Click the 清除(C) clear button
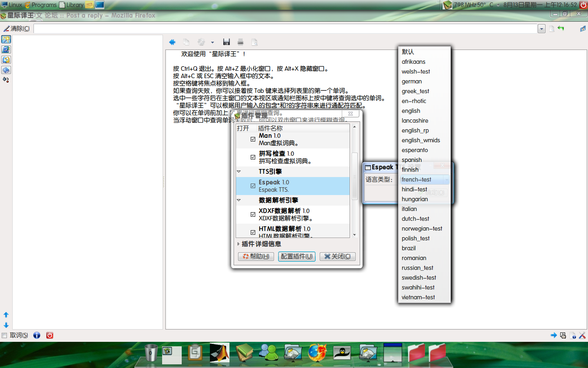Viewport: 588px width, 368px height. (x=17, y=29)
